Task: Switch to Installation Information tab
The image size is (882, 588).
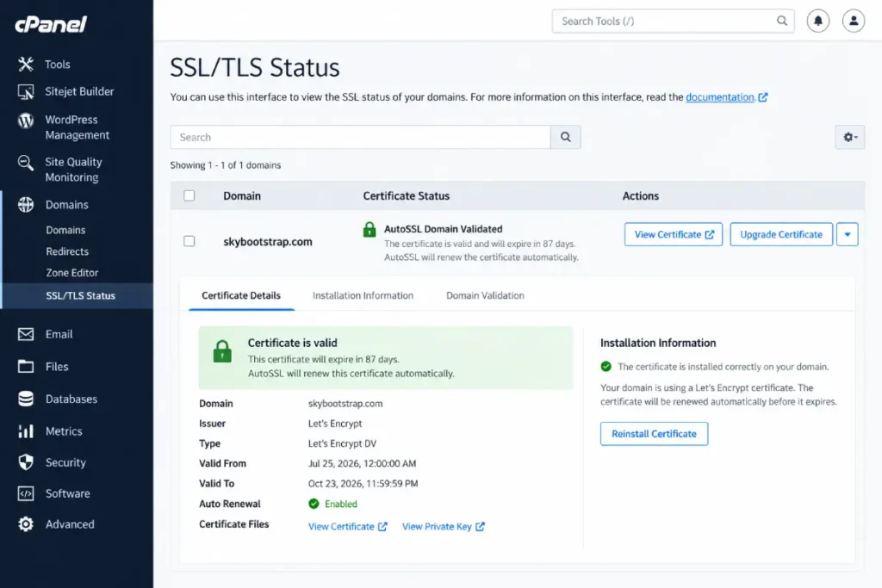Action: (363, 295)
